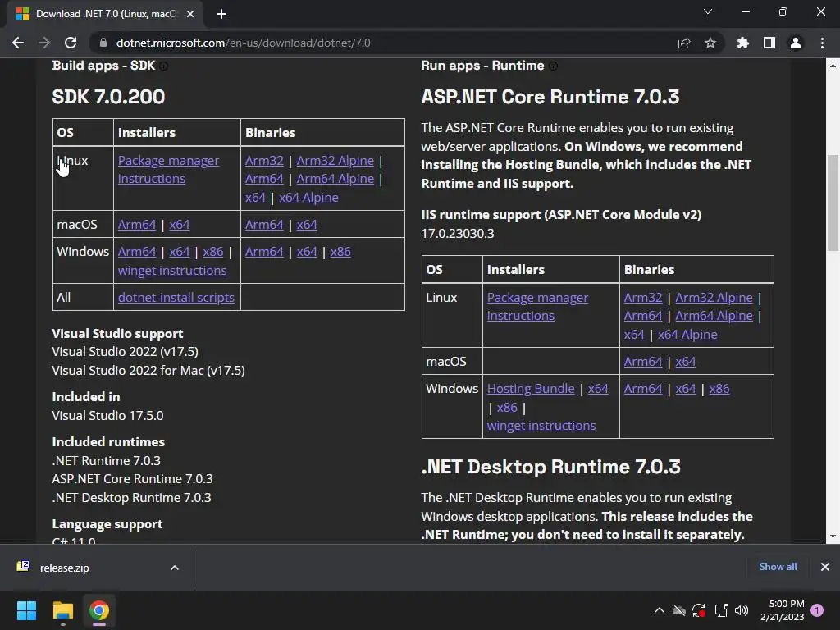The image size is (840, 630).
Task: Share this page icon in address bar
Action: 684,43
